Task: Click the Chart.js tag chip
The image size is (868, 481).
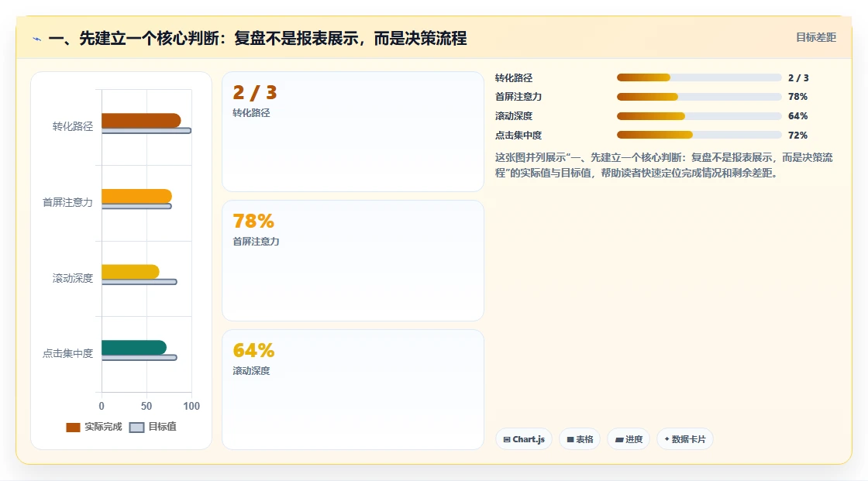Action: coord(524,439)
